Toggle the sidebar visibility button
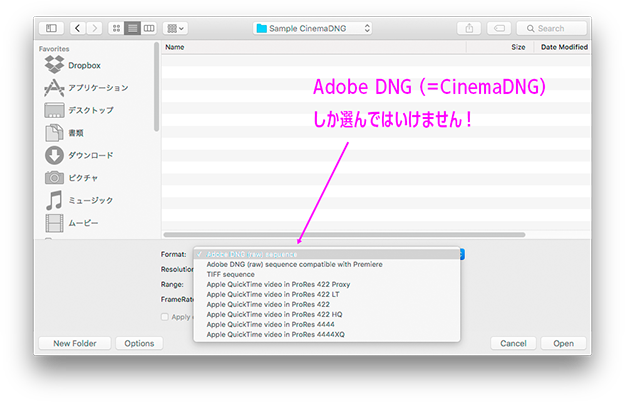625x402 pixels. [x=51, y=28]
